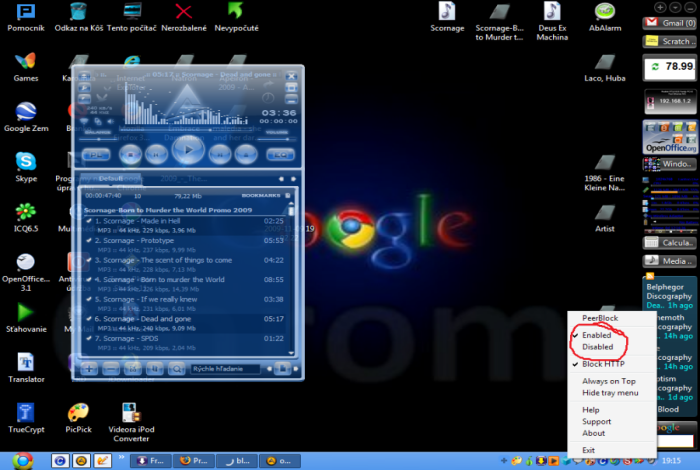Click the Rýchle hľadanie search field
Image resolution: width=700 pixels, height=470 pixels.
click(225, 369)
